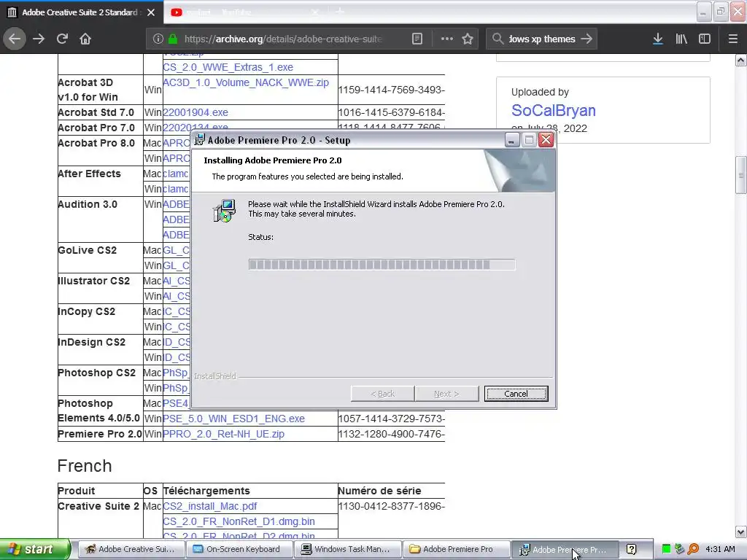Image resolution: width=747 pixels, height=560 pixels.
Task: Reload the archive.org page
Action: tap(62, 39)
